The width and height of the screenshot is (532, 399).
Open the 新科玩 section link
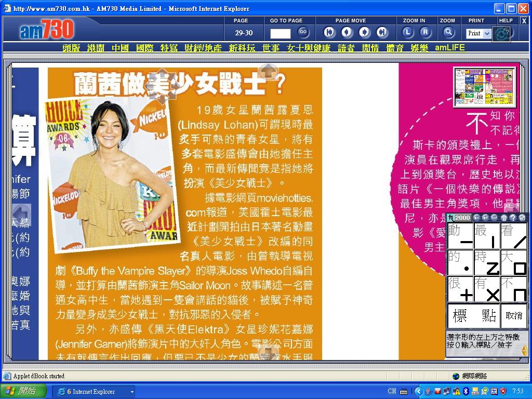pyautogui.click(x=242, y=48)
